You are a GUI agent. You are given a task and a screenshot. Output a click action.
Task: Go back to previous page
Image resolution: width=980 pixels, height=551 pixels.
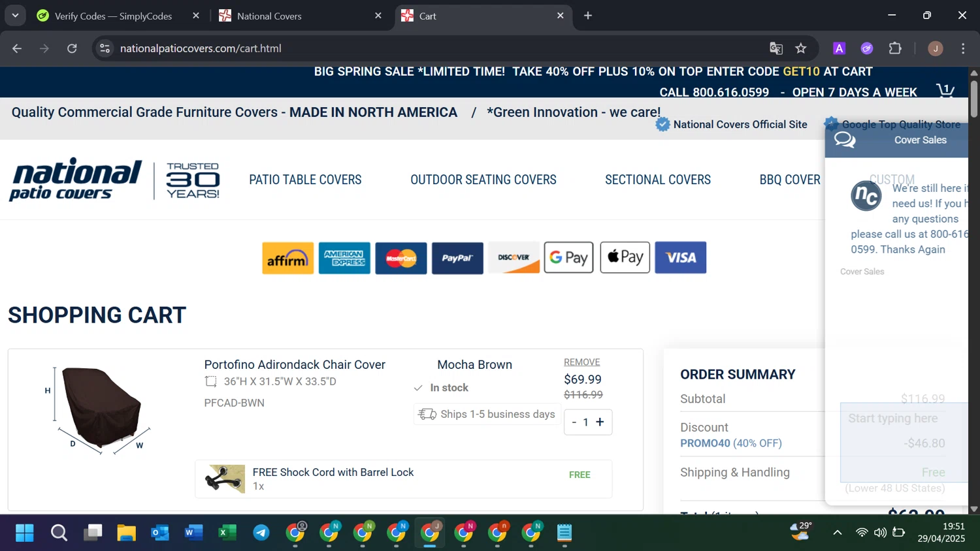[17, 48]
